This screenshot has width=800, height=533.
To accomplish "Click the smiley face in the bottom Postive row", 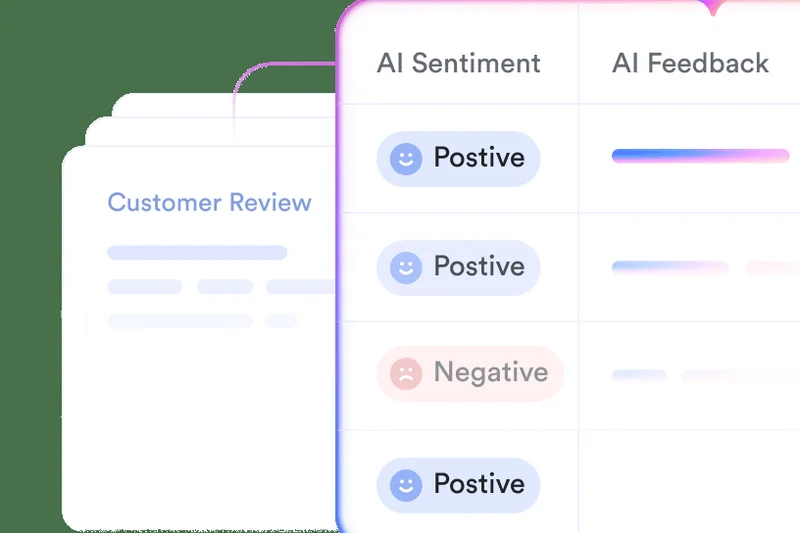I will (405, 485).
